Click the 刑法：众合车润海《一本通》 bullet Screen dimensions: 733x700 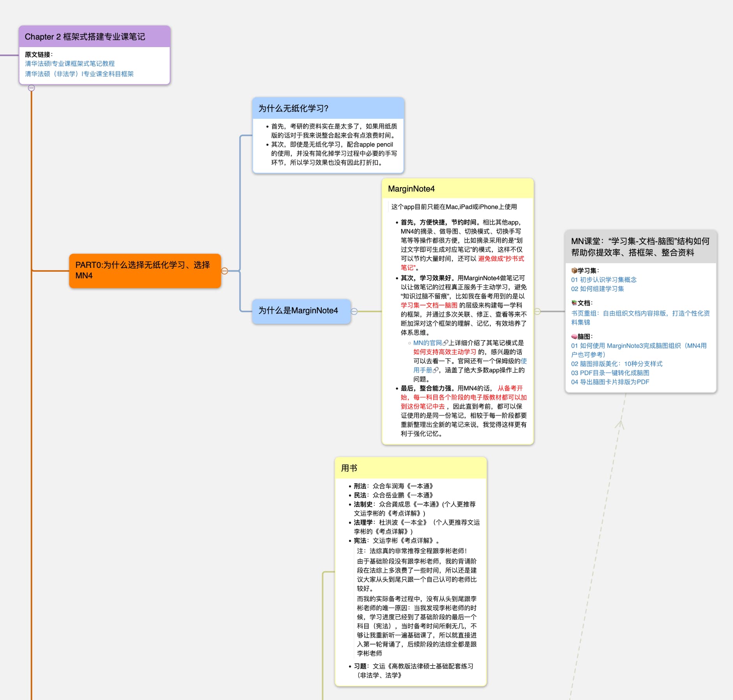coord(393,486)
